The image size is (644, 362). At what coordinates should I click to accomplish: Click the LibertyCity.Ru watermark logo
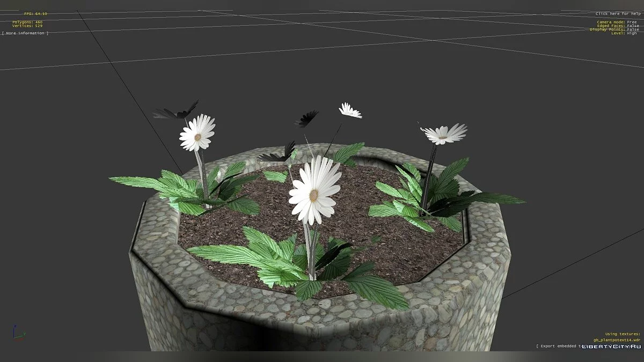(x=611, y=347)
